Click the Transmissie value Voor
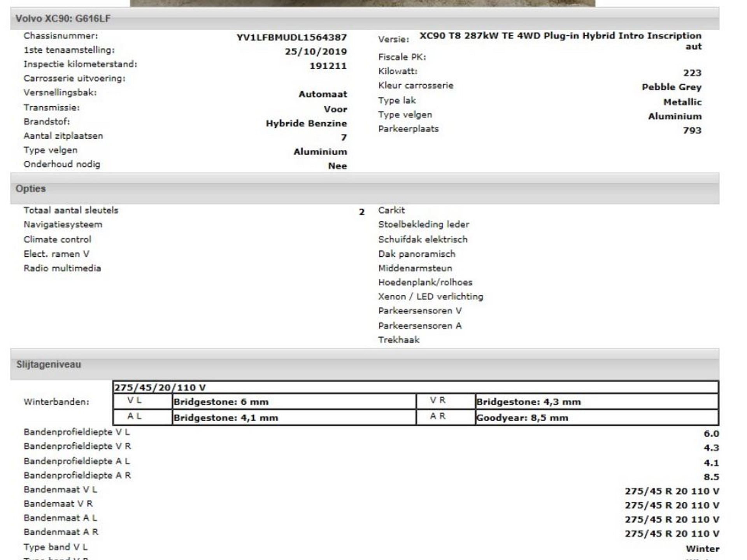747x560 pixels. pyautogui.click(x=335, y=109)
